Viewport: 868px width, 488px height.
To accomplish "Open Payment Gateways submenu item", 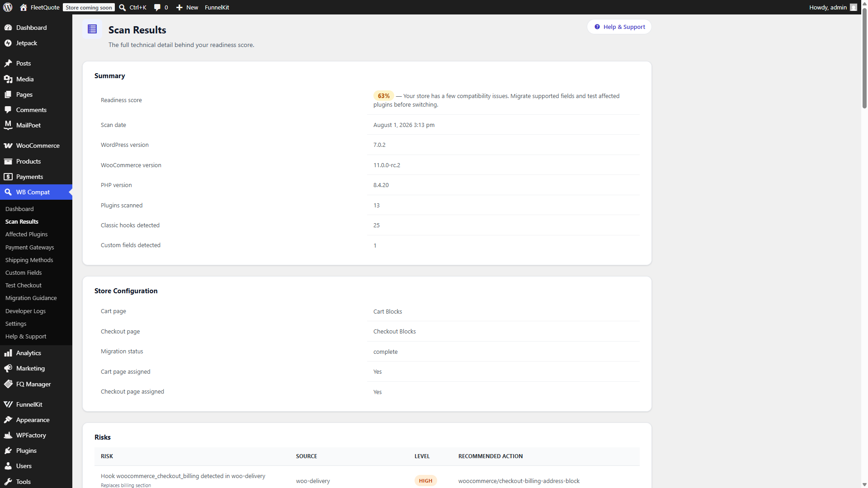I will pos(29,247).
